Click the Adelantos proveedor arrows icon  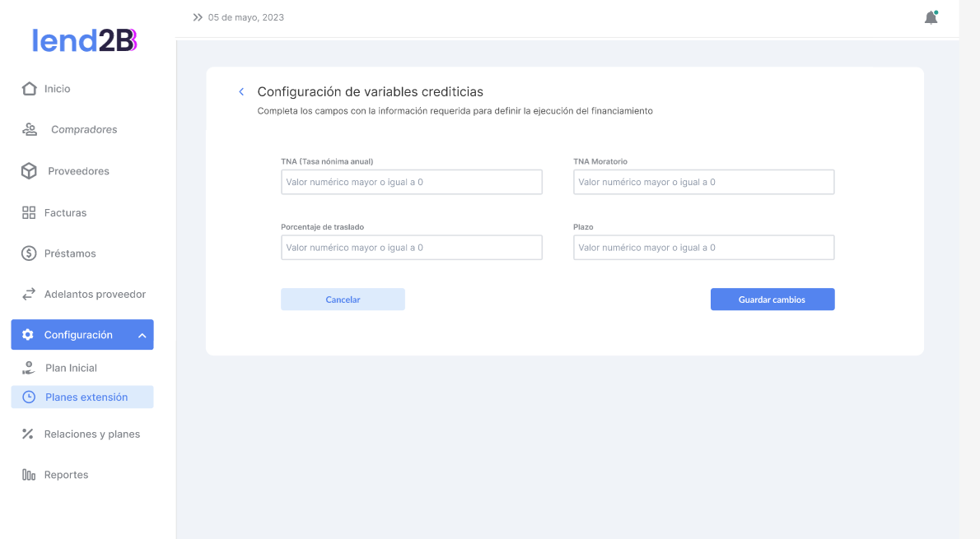pyautogui.click(x=29, y=294)
